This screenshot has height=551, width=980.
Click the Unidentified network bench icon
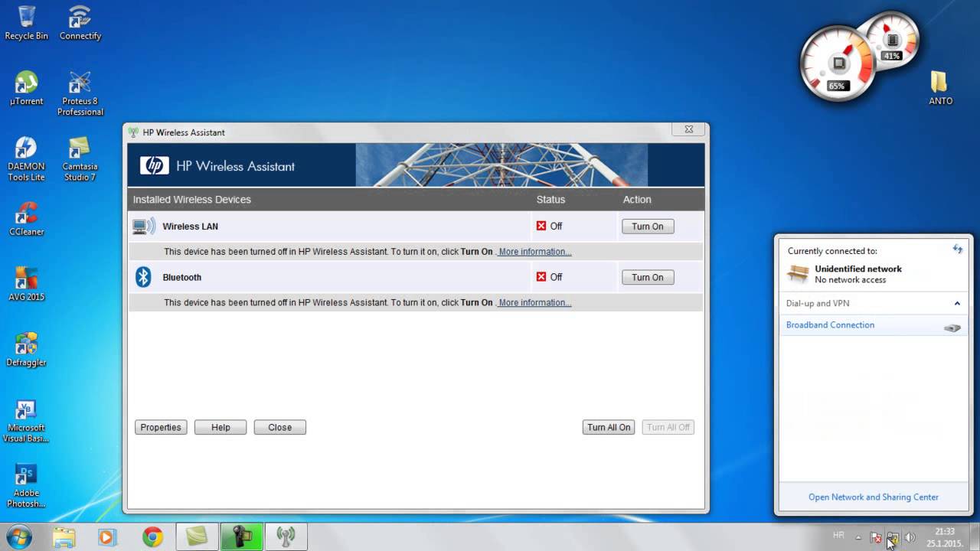click(x=798, y=273)
